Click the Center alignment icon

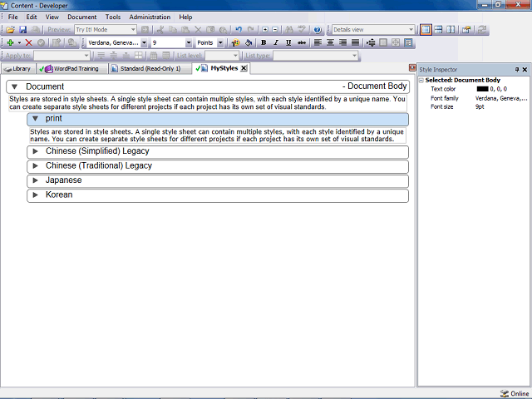coord(330,42)
